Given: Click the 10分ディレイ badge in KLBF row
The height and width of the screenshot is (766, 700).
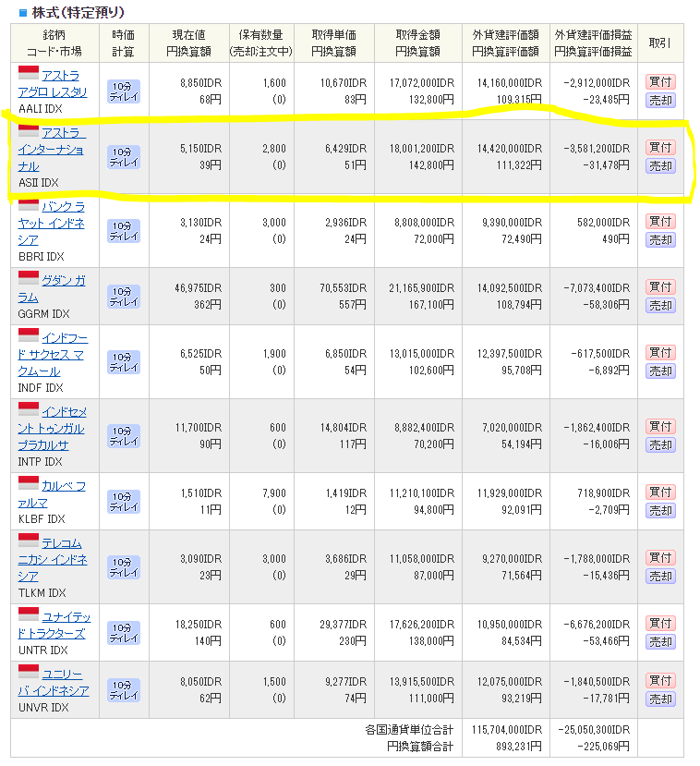Looking at the screenshot, I should pyautogui.click(x=124, y=502).
